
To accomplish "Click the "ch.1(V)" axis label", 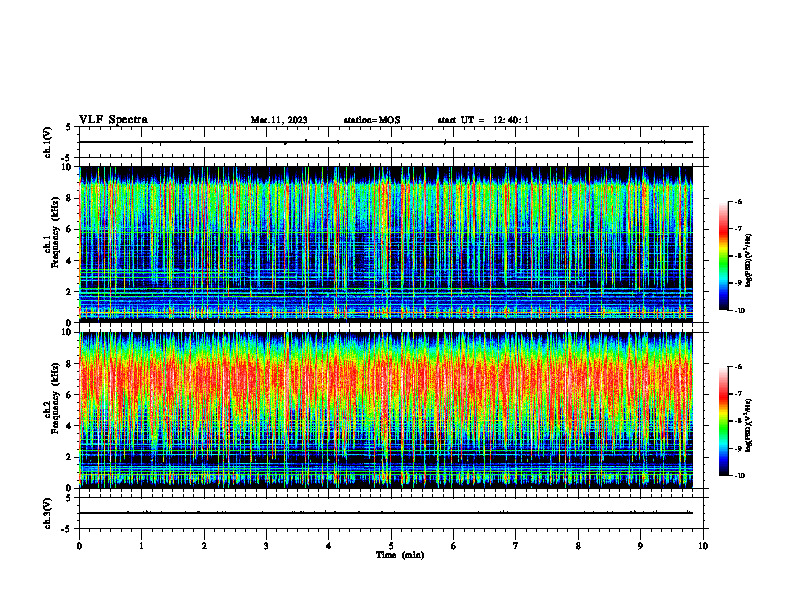I will coord(48,142).
